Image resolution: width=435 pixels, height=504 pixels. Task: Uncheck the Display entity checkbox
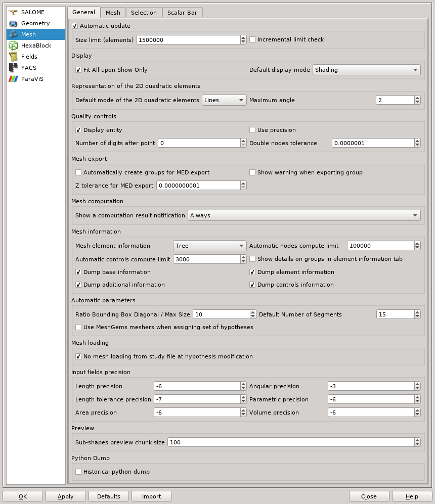click(78, 130)
